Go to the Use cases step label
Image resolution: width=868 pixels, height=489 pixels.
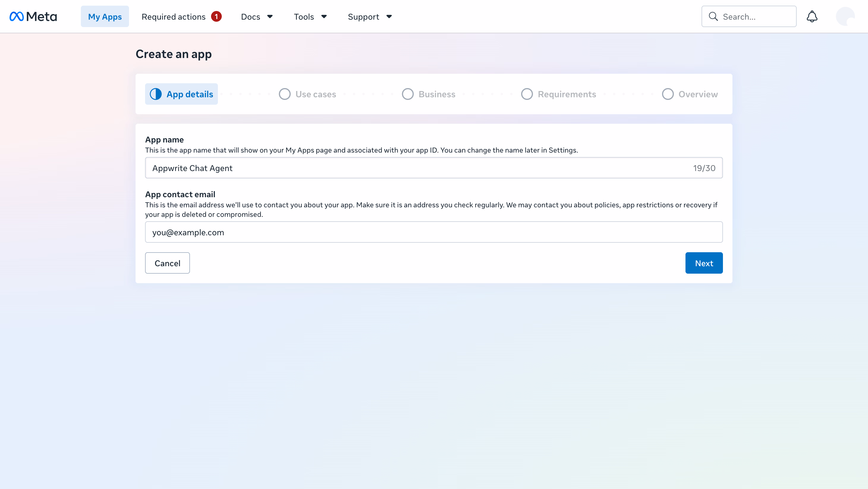click(316, 94)
